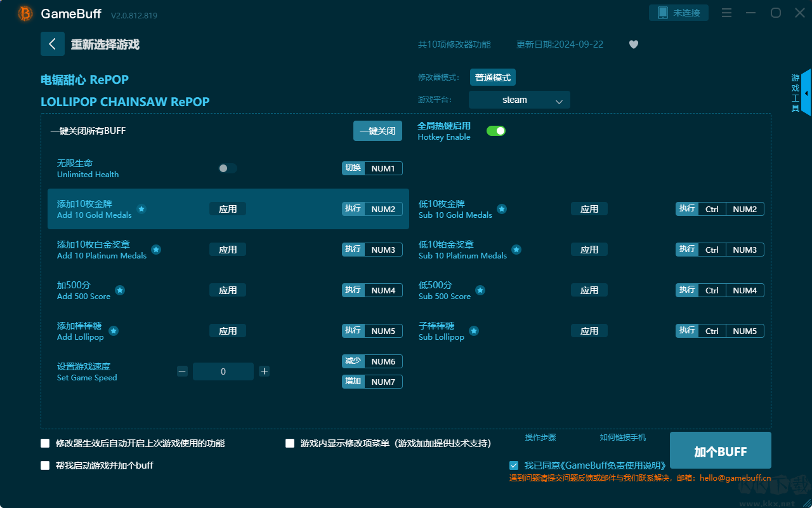
Task: Click 普通模式 trainer mode button
Action: [493, 77]
